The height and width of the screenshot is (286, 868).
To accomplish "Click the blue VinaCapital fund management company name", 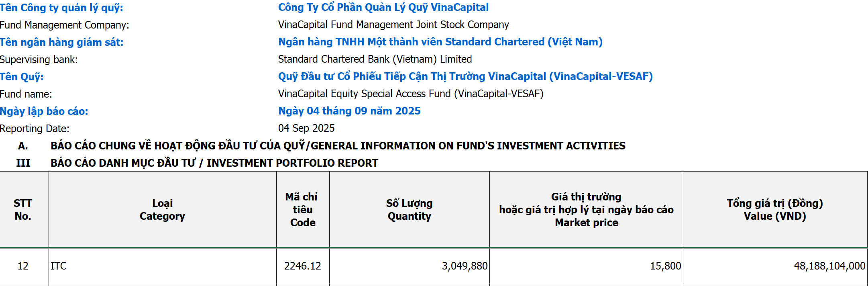I will 383,7.
